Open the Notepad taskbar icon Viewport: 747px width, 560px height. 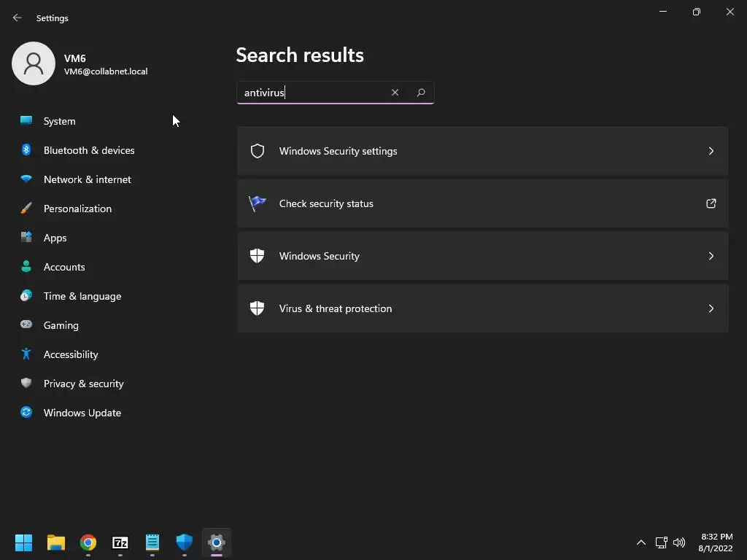click(152, 542)
